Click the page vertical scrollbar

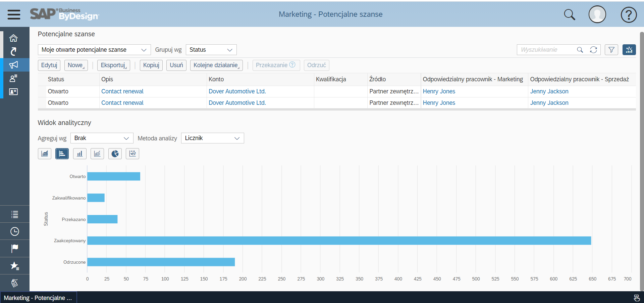(x=642, y=161)
